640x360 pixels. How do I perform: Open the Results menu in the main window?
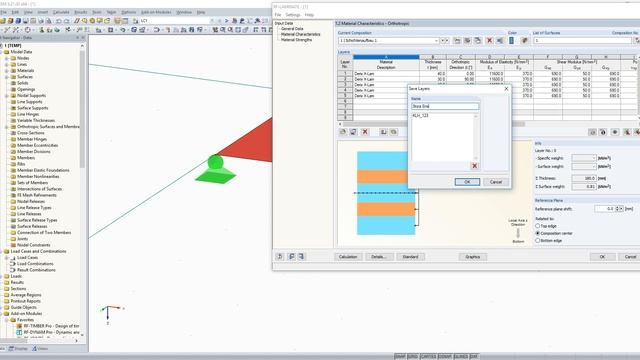pyautogui.click(x=81, y=12)
